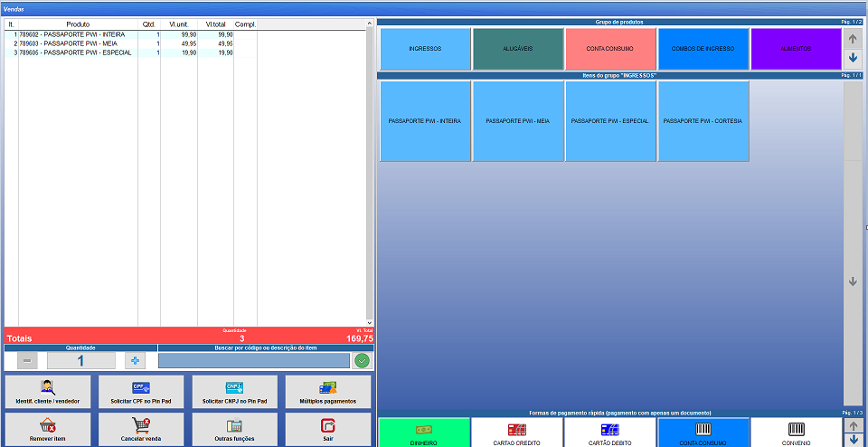Choose CARTAO CREDITO payment
The height and width of the screenshot is (447, 868).
tap(516, 432)
